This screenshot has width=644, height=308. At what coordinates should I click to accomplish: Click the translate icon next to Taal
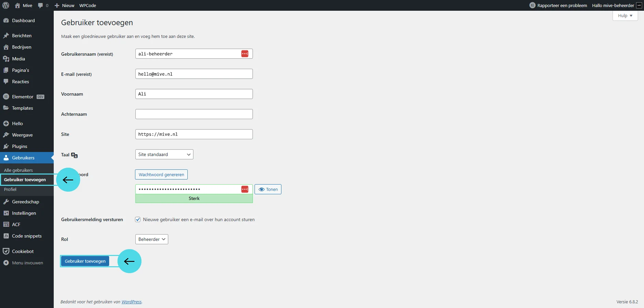tap(74, 155)
